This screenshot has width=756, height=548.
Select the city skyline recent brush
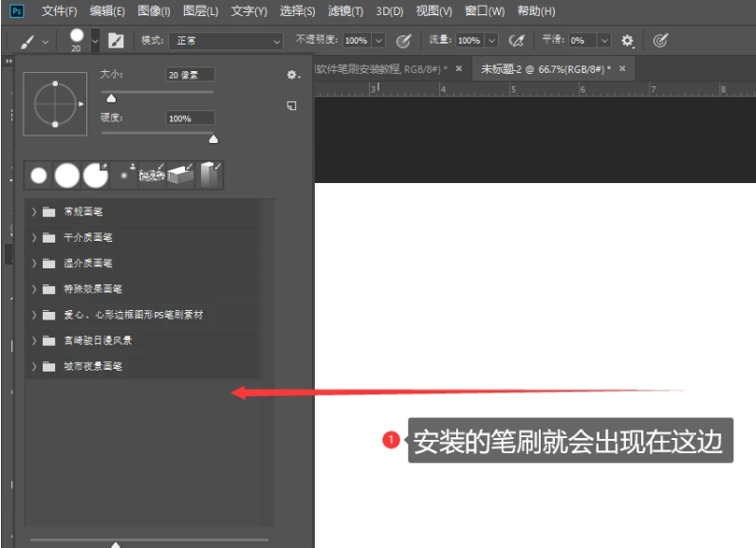point(152,175)
